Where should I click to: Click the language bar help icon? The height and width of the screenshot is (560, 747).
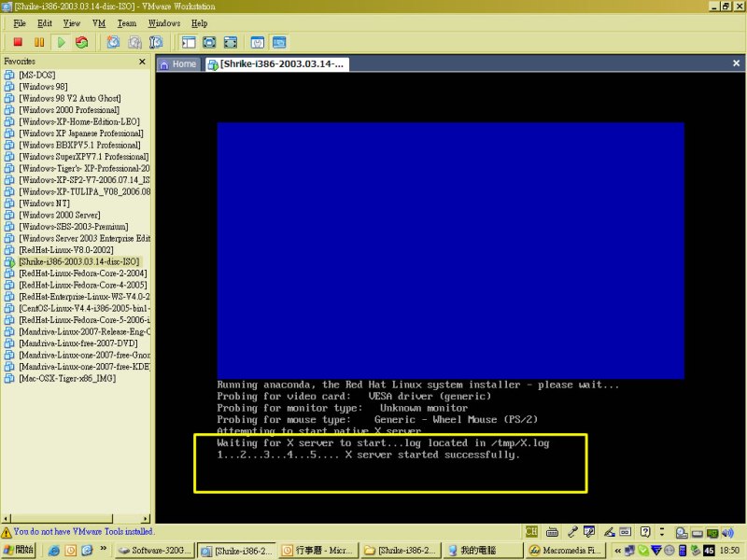645,531
